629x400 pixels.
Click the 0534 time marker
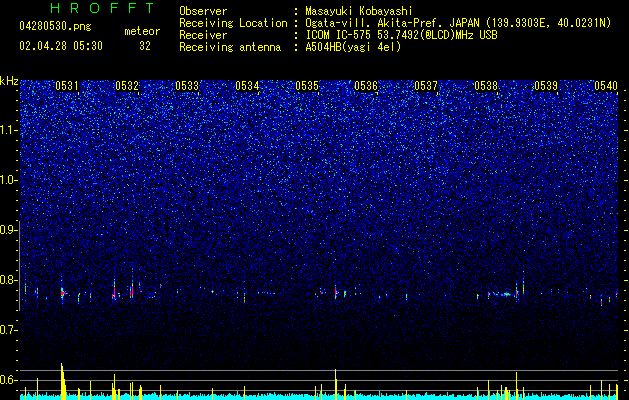[247, 86]
